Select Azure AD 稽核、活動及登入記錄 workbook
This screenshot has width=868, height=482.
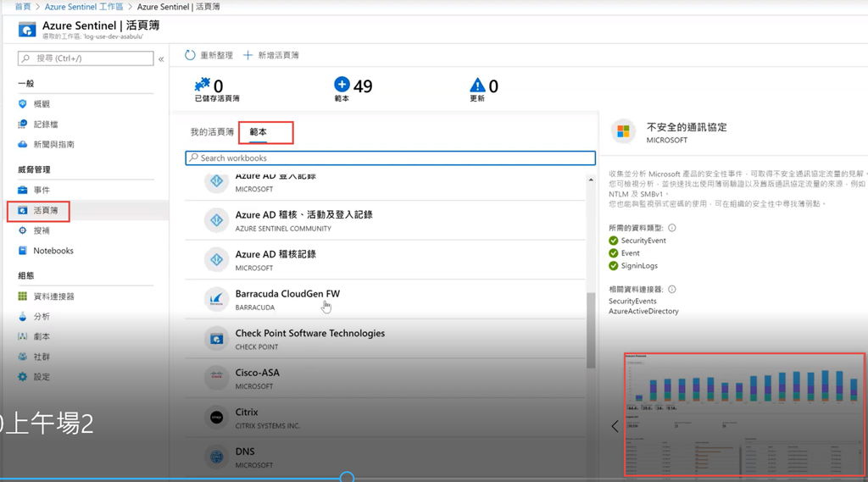[304, 214]
